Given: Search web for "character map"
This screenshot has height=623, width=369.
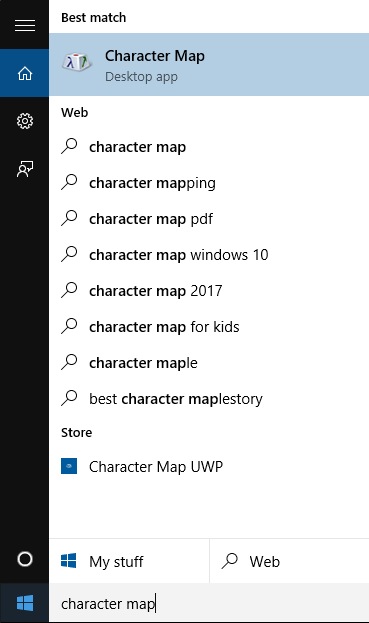Looking at the screenshot, I should 209,147.
